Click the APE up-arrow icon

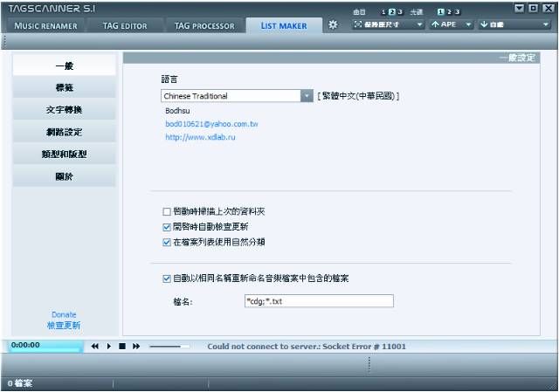tap(436, 24)
